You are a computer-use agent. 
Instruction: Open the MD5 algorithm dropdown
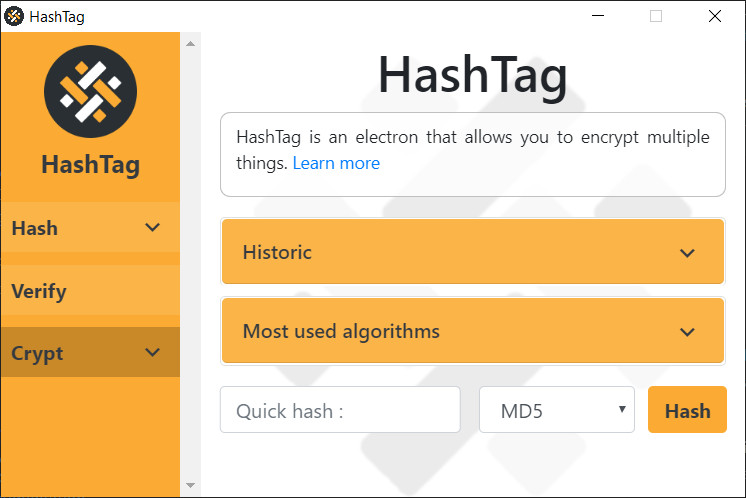(557, 410)
